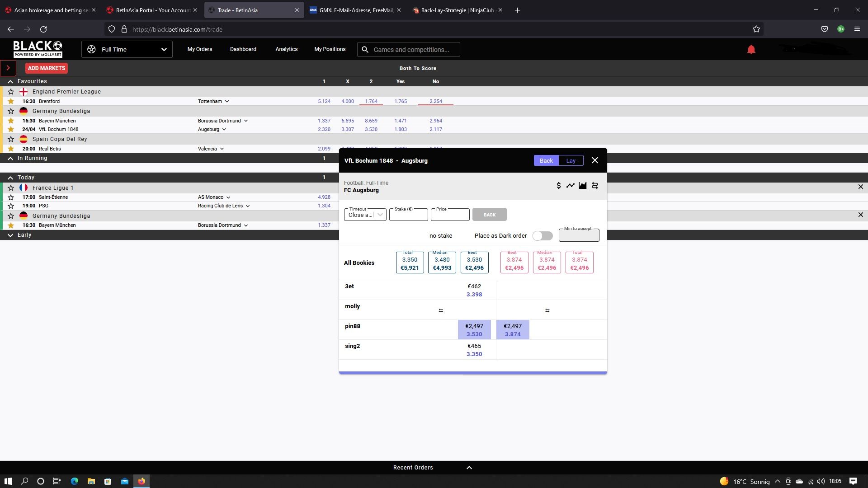Collapse the Today section
Image resolution: width=868 pixels, height=488 pixels.
[10, 178]
